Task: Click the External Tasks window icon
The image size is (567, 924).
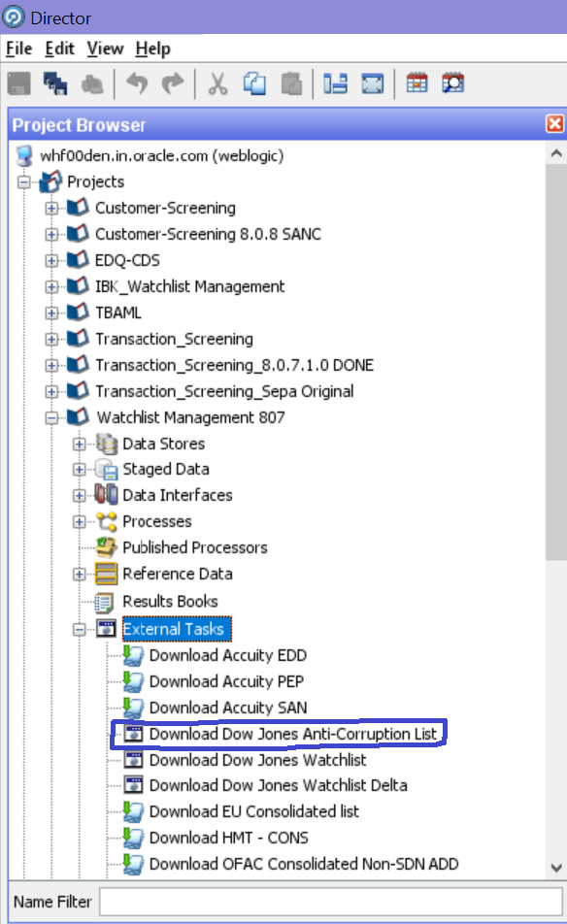Action: point(106,629)
